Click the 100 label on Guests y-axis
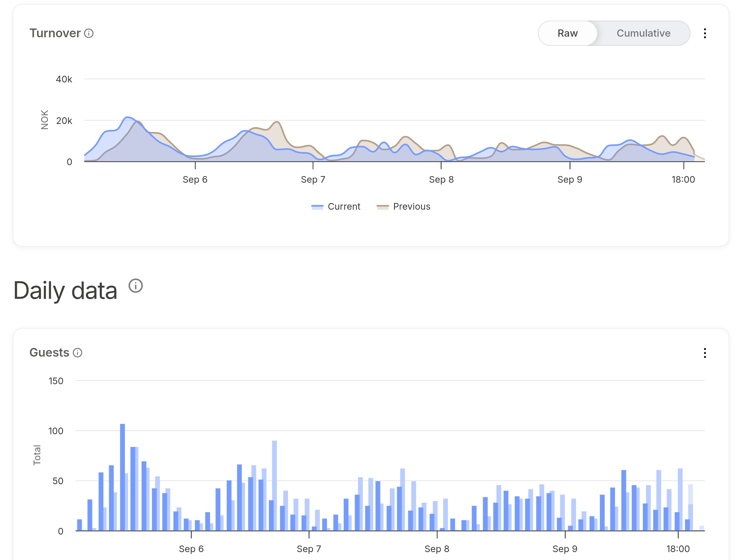The width and height of the screenshot is (742, 560). [56, 431]
